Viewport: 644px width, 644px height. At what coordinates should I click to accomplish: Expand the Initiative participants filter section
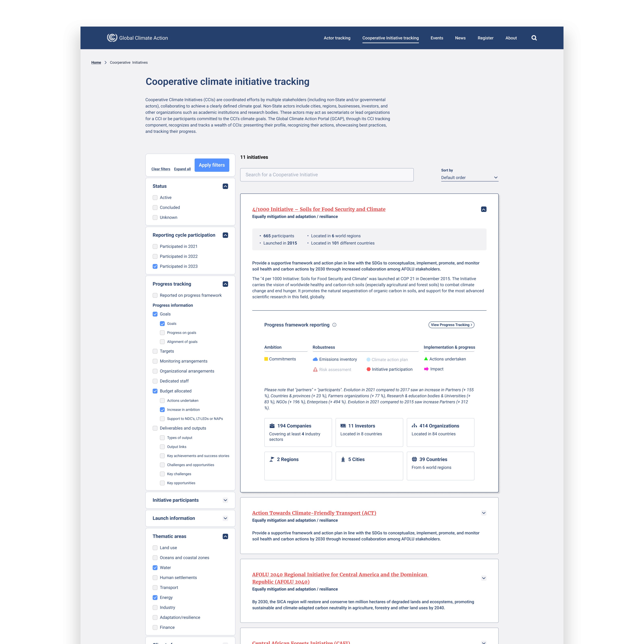[225, 500]
